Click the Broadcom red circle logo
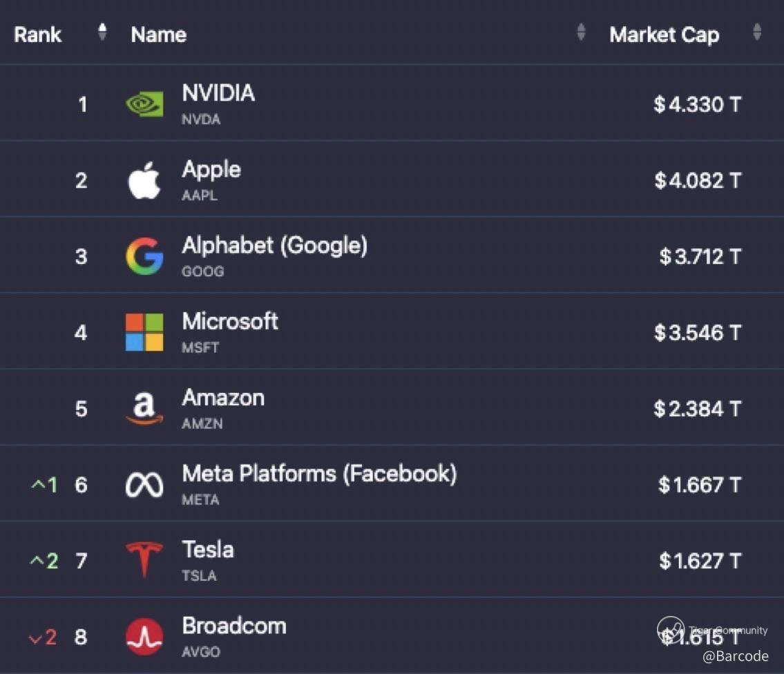784x674 pixels. point(144,636)
